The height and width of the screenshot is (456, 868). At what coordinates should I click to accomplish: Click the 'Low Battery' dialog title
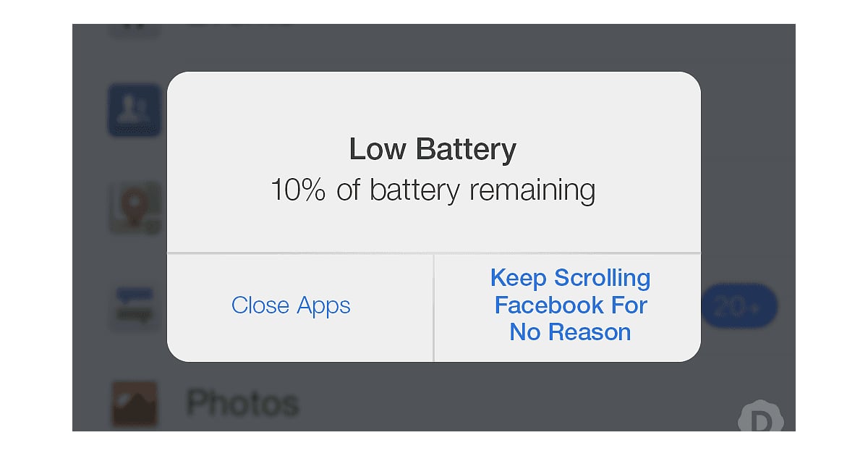click(433, 149)
